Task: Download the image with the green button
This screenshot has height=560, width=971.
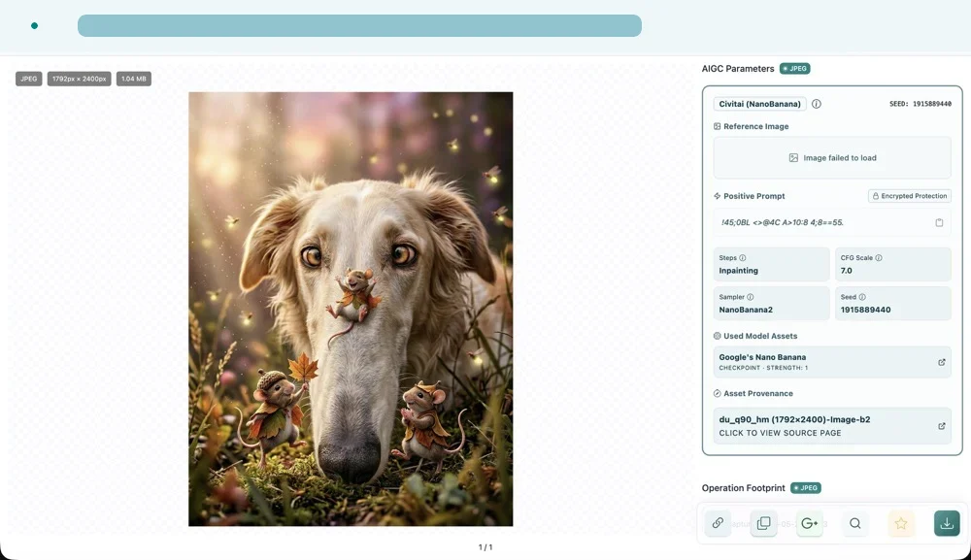Action: coord(947,523)
